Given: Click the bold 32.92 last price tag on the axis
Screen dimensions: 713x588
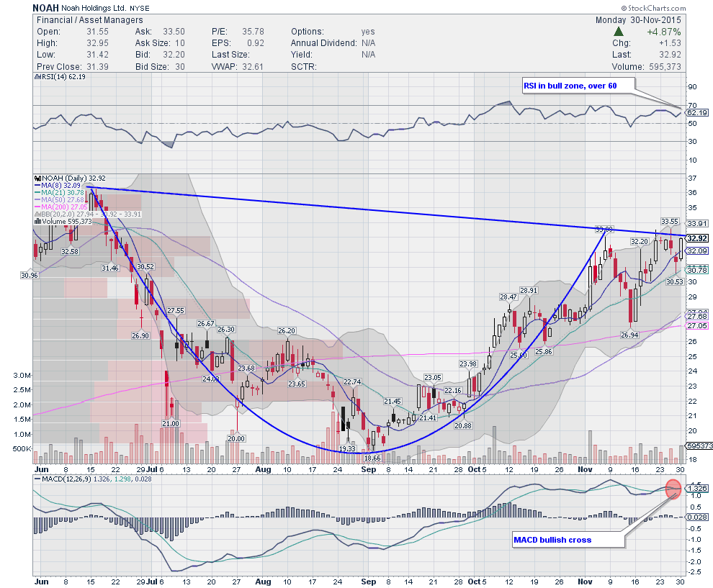Looking at the screenshot, I should (x=697, y=238).
